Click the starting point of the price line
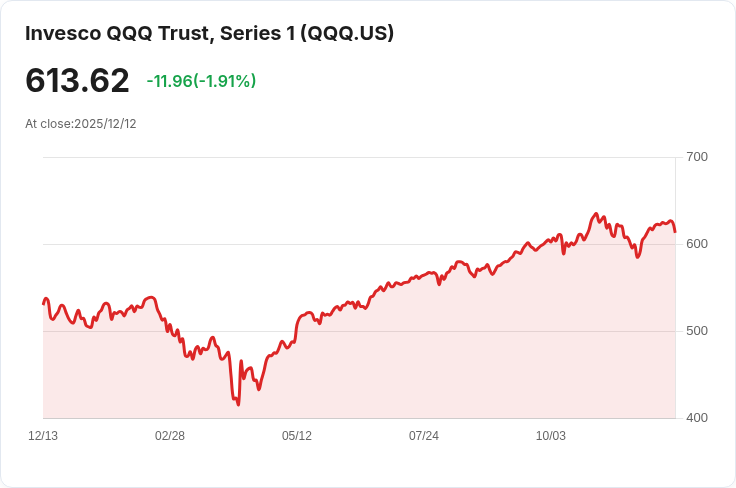 pos(44,304)
